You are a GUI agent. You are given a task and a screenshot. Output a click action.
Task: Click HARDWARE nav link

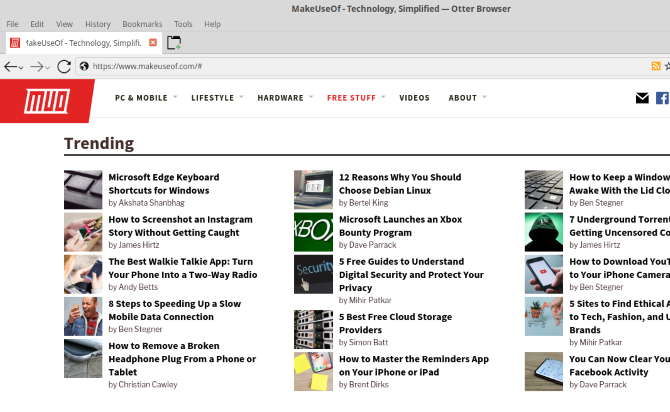pos(280,98)
